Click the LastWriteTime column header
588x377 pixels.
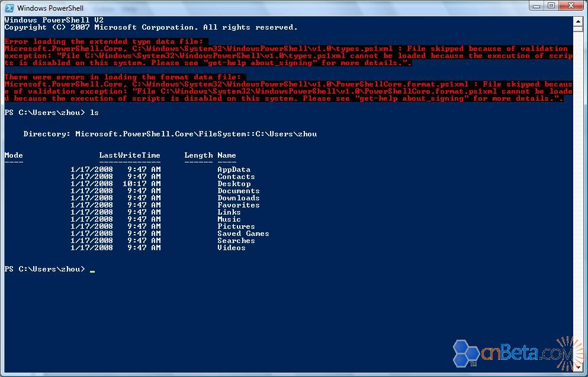tap(130, 155)
